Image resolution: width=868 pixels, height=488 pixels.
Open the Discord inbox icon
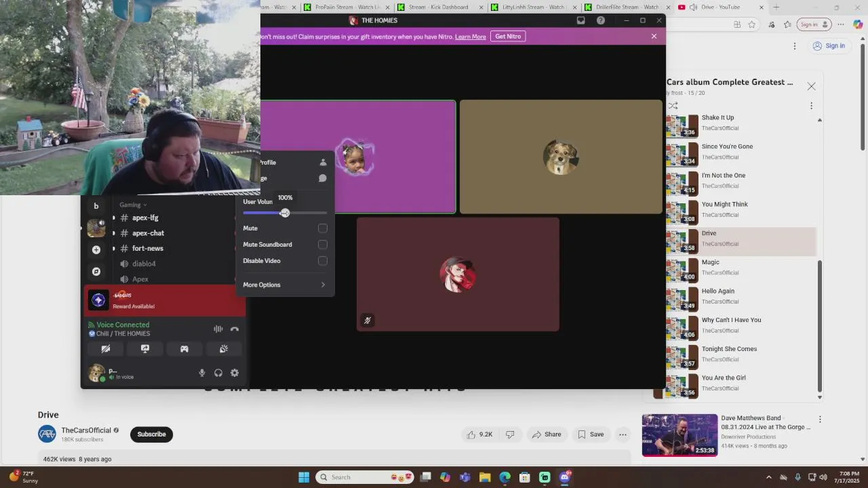point(581,20)
